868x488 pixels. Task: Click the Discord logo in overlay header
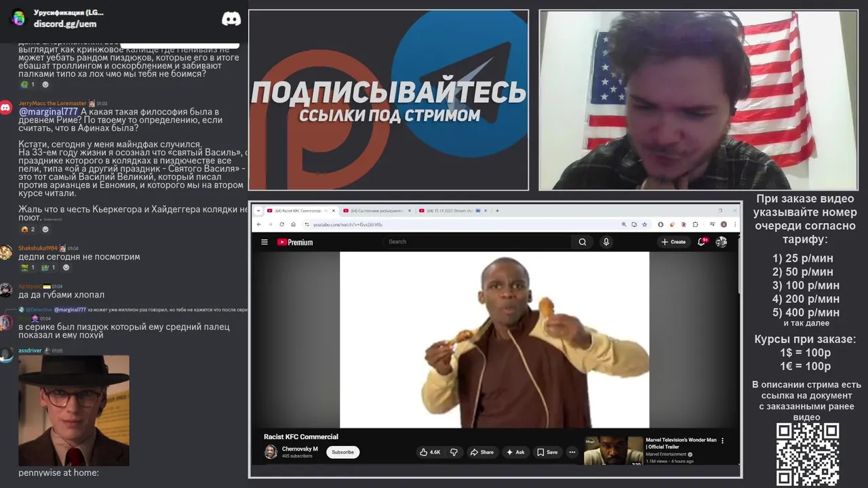click(x=231, y=19)
